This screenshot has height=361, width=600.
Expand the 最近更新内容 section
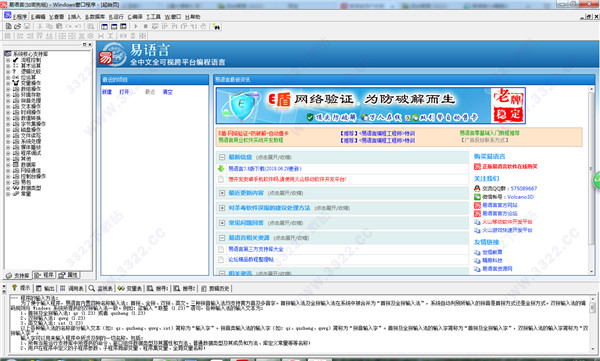point(222,193)
